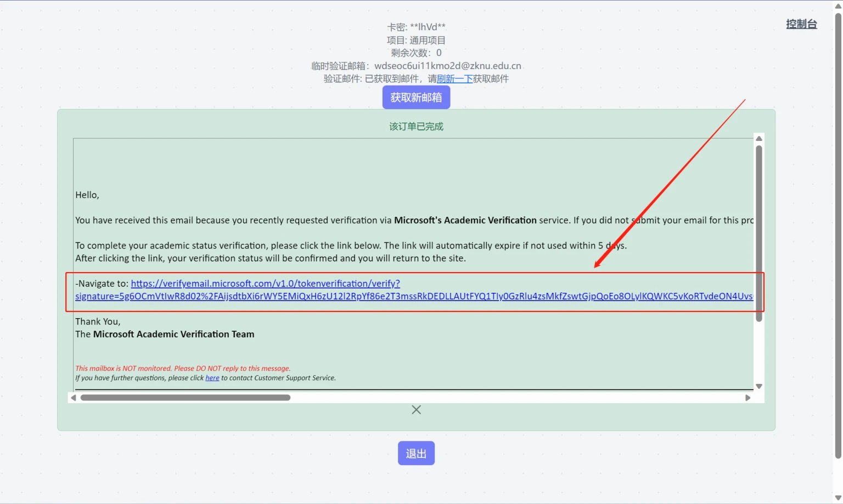The height and width of the screenshot is (504, 843).
Task: Click the 'Thank You,' line
Action: [x=98, y=321]
